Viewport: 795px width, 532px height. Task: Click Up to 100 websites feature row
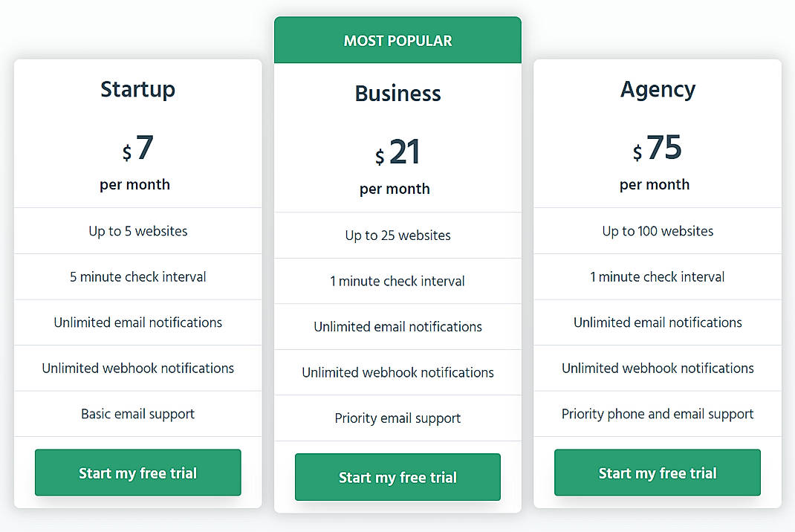(657, 231)
